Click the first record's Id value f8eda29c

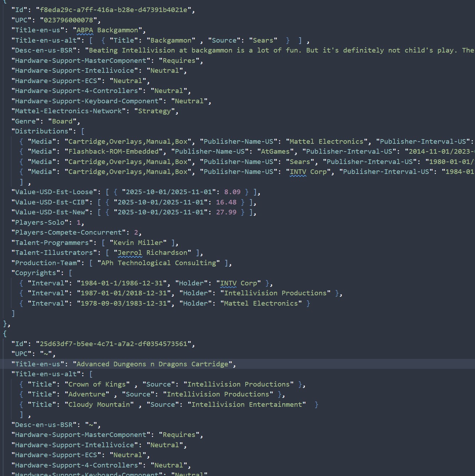[115, 10]
